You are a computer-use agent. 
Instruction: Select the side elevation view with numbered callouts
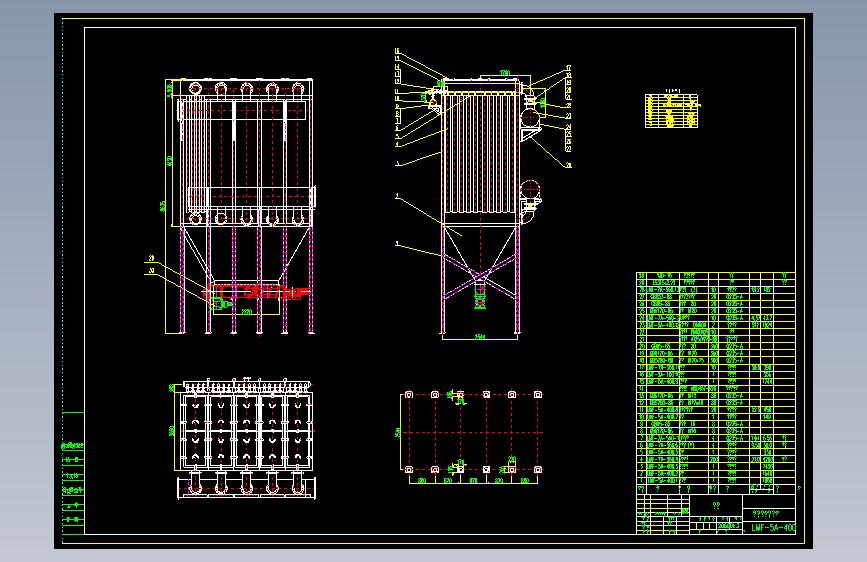click(x=483, y=194)
